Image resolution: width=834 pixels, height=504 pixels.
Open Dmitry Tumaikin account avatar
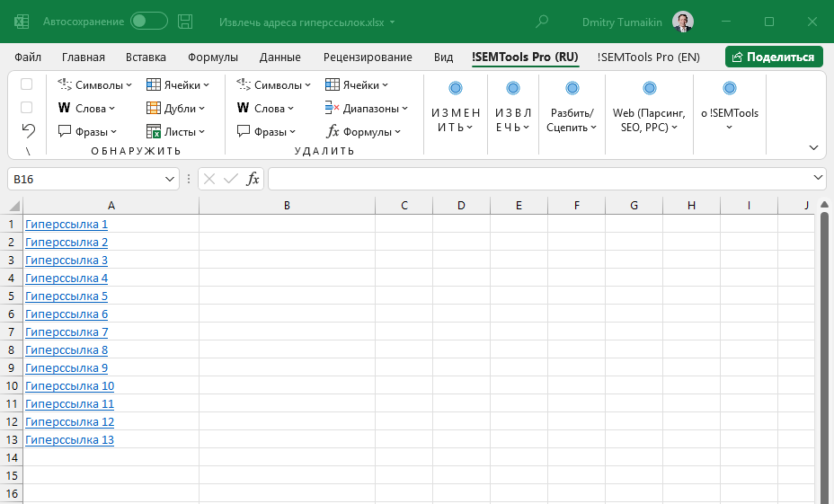682,22
